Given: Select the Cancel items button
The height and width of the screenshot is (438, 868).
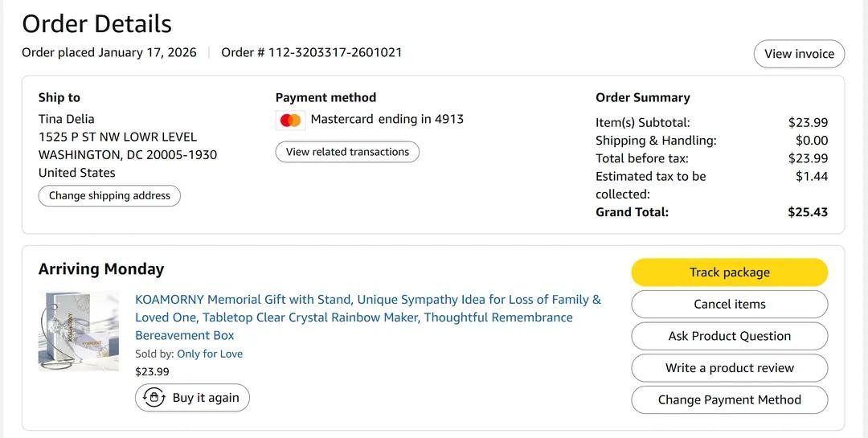Looking at the screenshot, I should click(729, 305).
